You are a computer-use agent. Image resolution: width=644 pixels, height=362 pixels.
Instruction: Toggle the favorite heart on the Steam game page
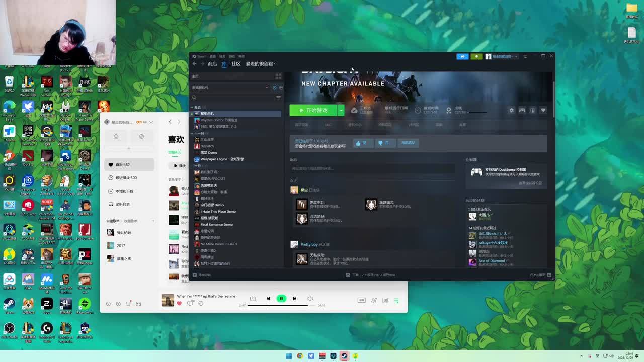543,110
